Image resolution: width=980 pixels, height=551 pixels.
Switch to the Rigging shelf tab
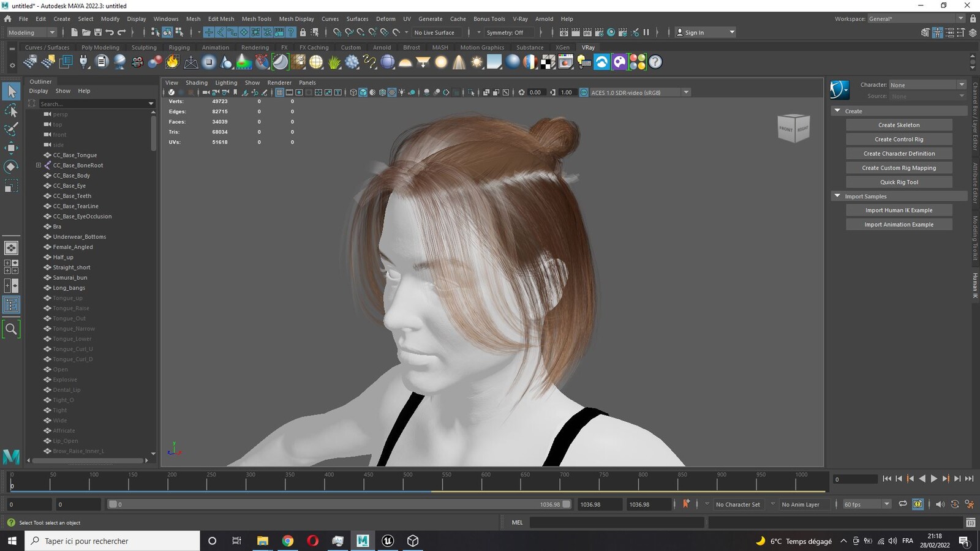(x=179, y=47)
